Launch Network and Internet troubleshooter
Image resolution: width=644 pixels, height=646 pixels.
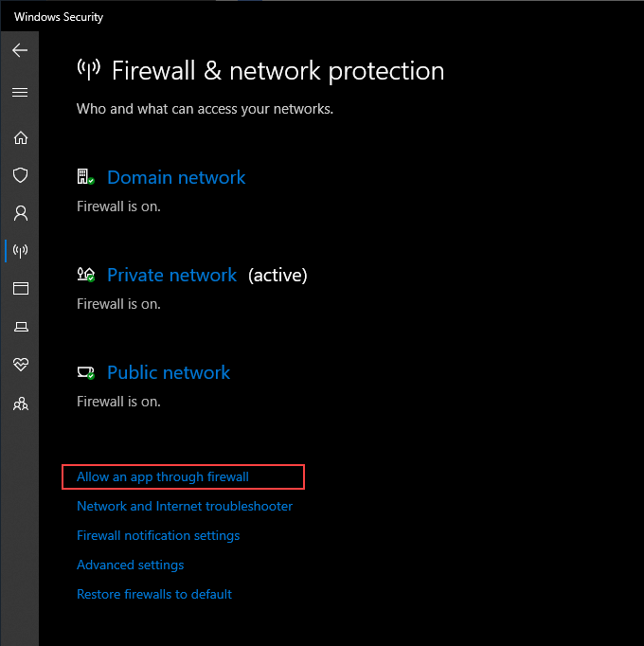tap(185, 507)
